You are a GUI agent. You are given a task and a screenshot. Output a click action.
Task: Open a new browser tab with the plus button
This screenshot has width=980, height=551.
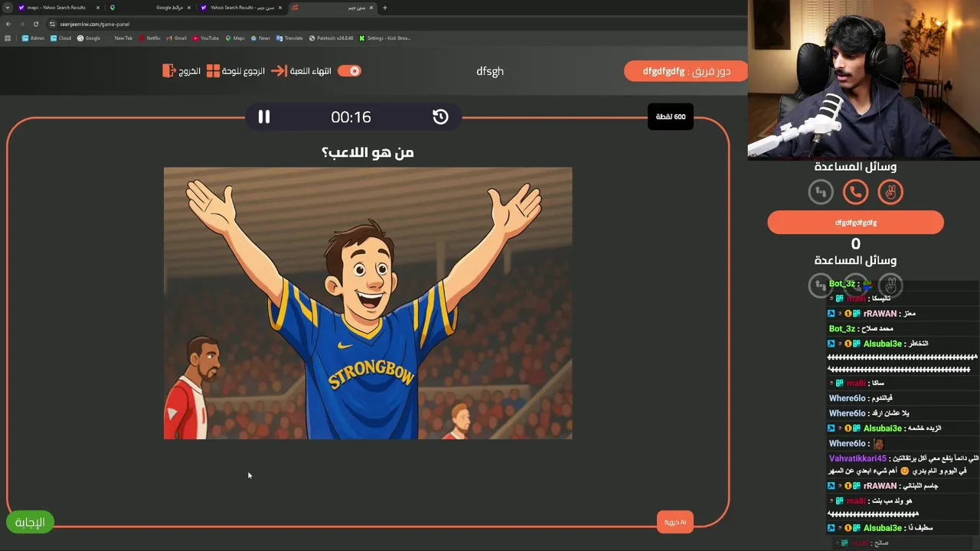click(x=384, y=8)
